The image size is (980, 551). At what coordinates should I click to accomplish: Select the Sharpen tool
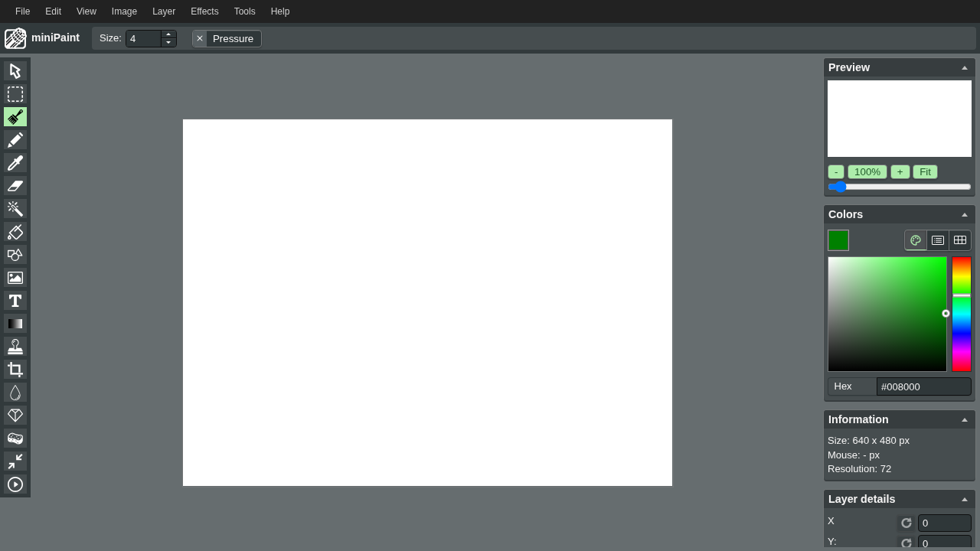[x=15, y=416]
